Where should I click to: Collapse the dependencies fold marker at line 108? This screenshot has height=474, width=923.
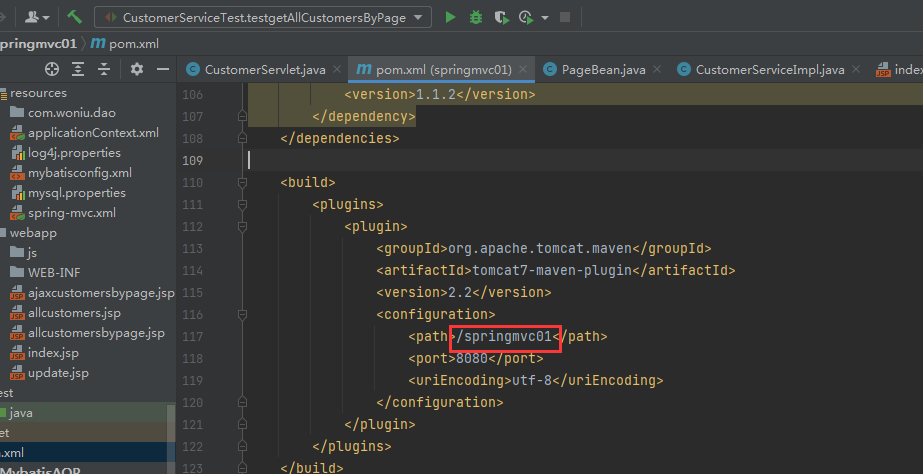pos(242,138)
